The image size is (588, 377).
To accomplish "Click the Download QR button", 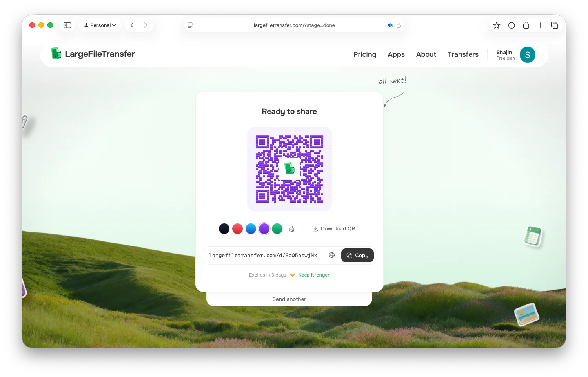I will 334,229.
